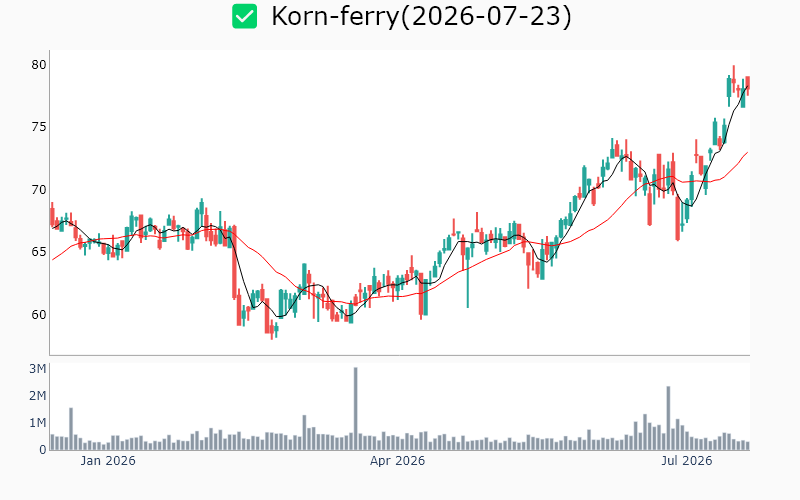Click the Jan 2026 axis label

tap(108, 461)
